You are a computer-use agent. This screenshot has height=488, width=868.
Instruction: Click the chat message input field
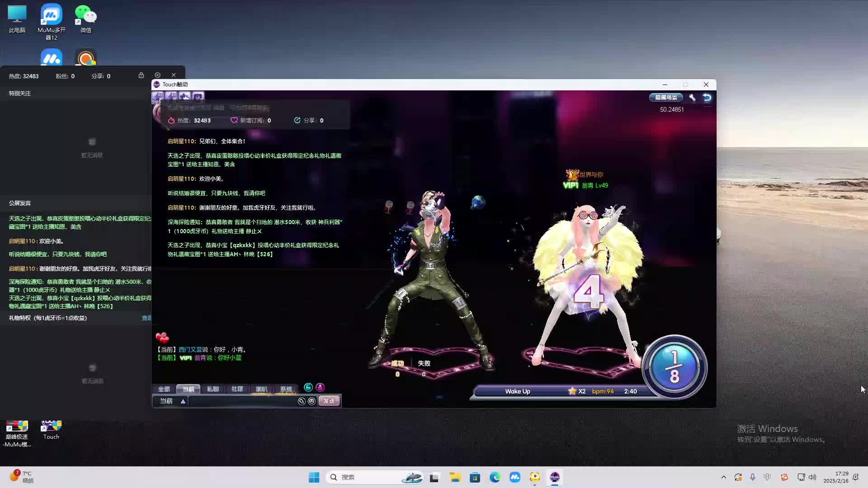click(x=242, y=401)
